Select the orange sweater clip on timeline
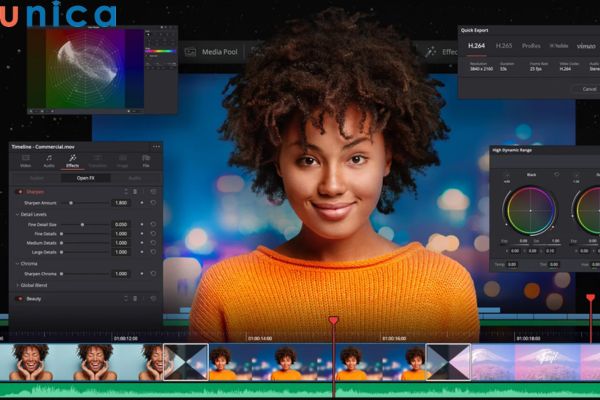This screenshot has height=400, width=600. tap(317, 362)
